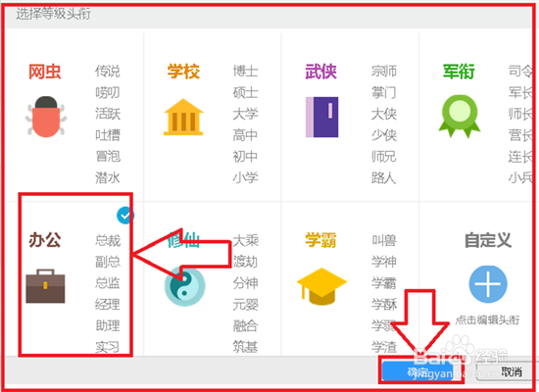Select the 网虫 category heading
The width and height of the screenshot is (539, 392).
point(45,72)
